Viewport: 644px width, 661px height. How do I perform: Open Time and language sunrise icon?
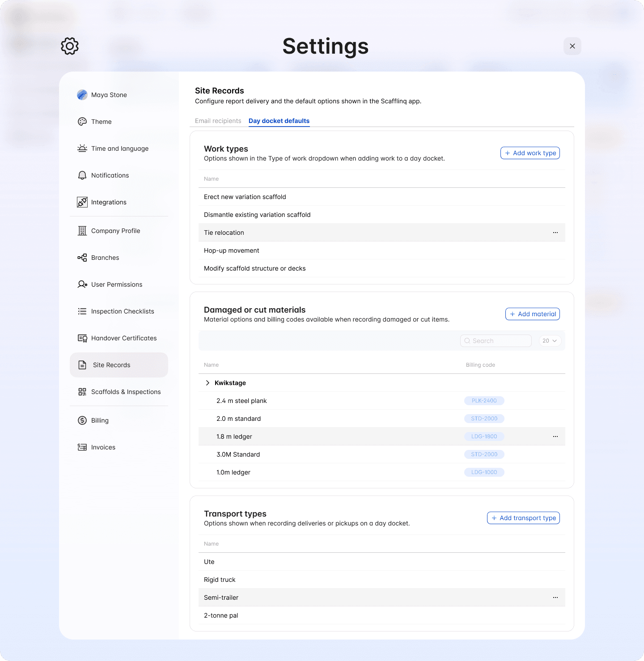coord(82,148)
